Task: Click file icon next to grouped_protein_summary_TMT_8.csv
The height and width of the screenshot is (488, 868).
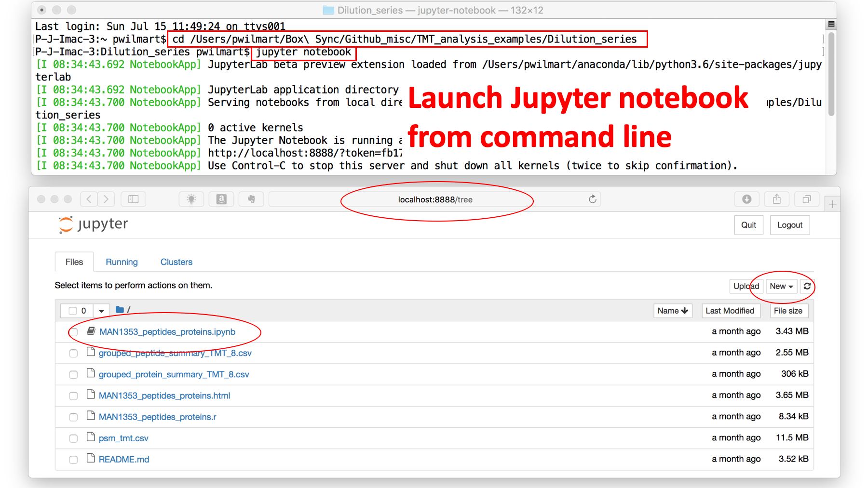Action: pyautogui.click(x=91, y=373)
